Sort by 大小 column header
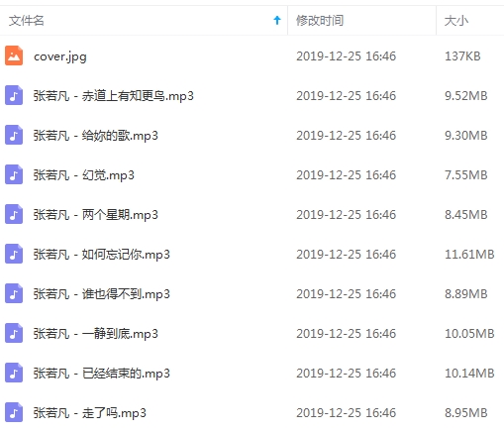 pyautogui.click(x=456, y=21)
